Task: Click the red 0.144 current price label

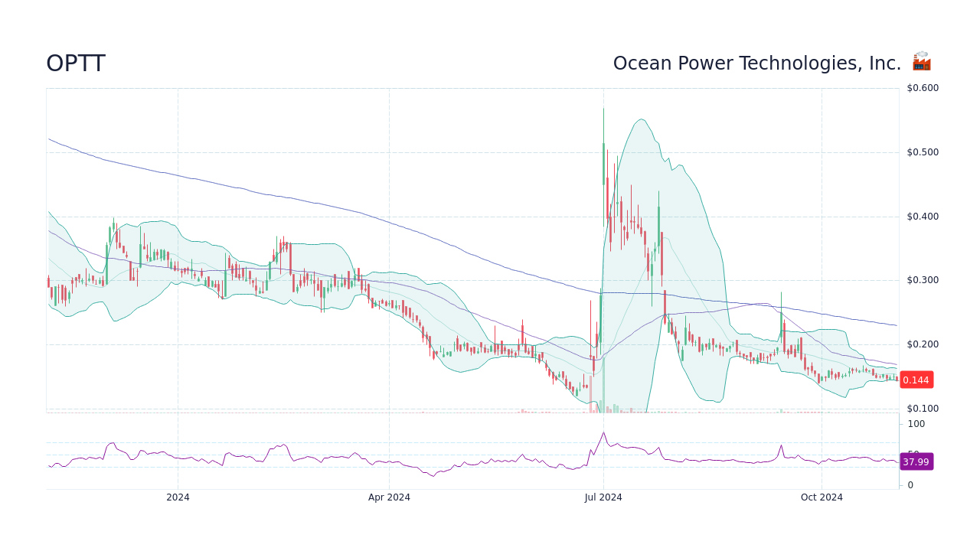Action: click(x=916, y=380)
